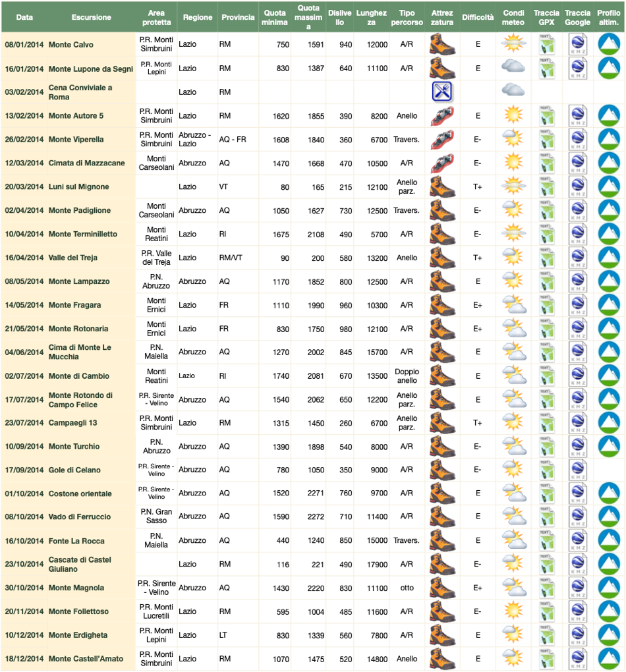Open altitude profile icon for Monte Calvo

(609, 45)
